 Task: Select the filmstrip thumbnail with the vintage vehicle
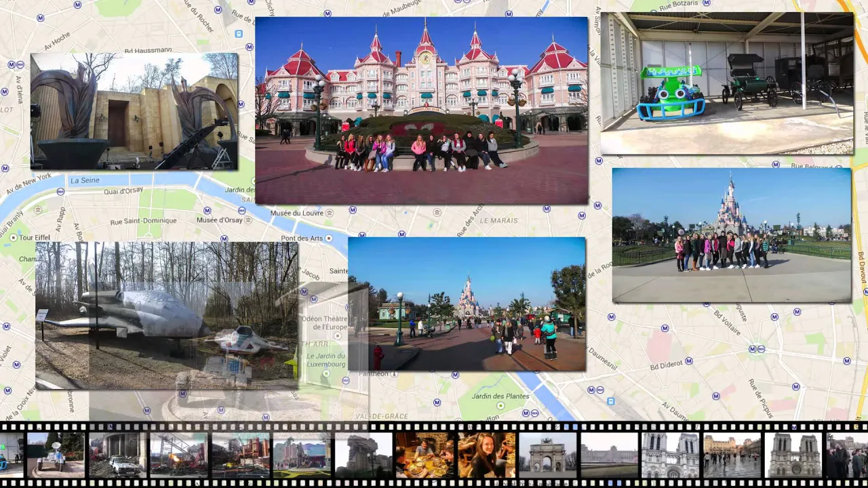56,455
